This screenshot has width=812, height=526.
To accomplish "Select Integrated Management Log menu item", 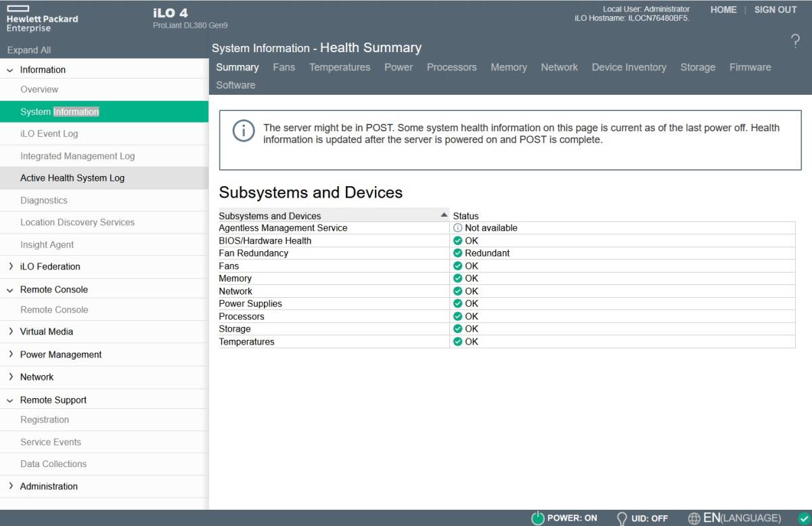I will [x=77, y=156].
